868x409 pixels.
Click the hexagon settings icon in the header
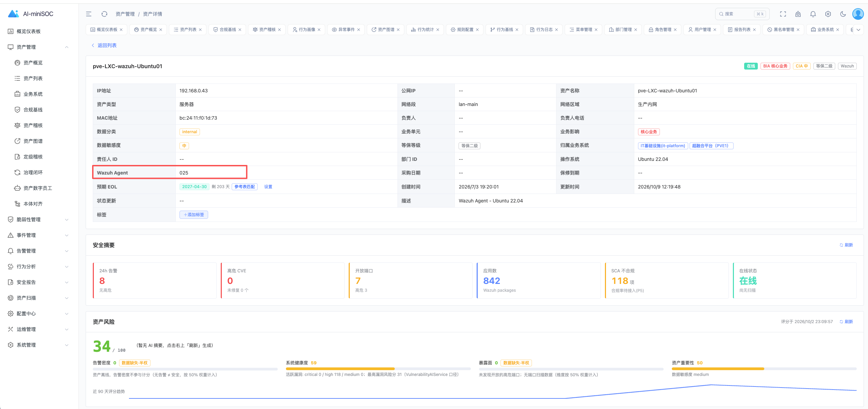point(828,14)
